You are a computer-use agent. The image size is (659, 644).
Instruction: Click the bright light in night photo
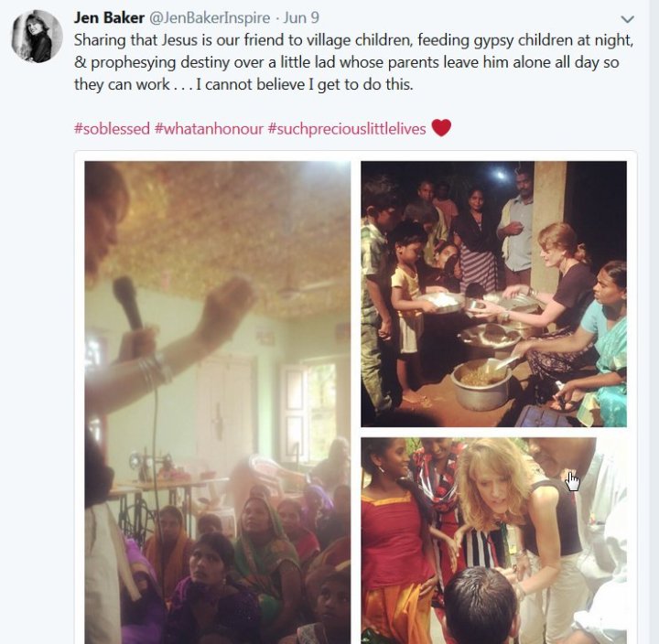click(500, 174)
